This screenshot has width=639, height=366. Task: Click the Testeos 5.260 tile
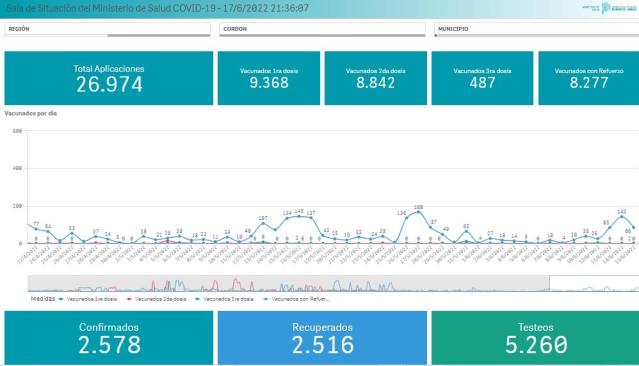535,337
